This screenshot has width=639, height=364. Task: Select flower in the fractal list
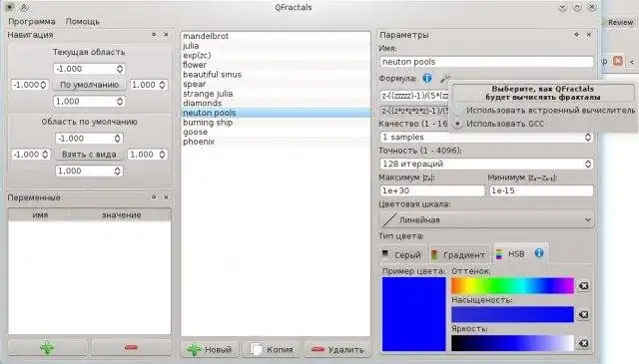point(276,65)
